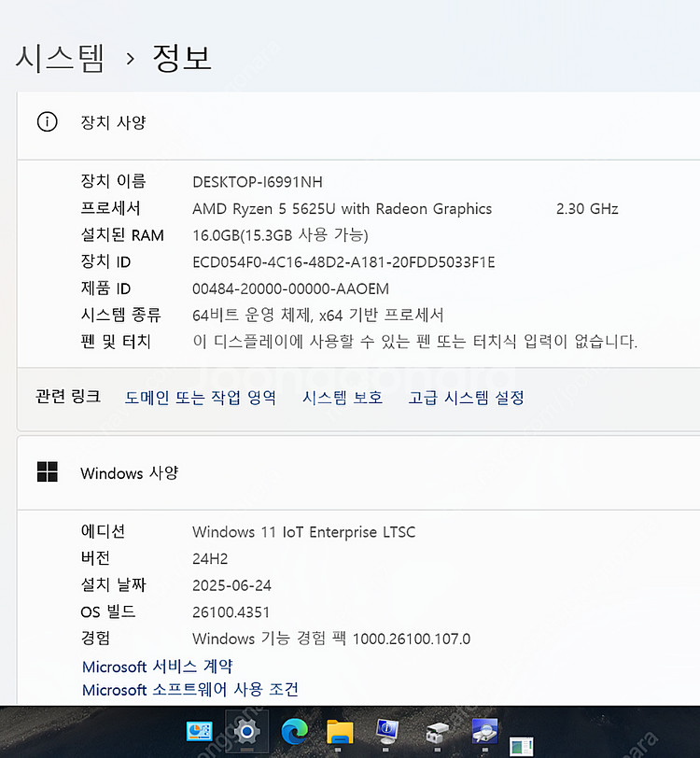Screen dimensions: 700x758
Task: Collapse the Windows 사양 section header
Action: (358, 472)
